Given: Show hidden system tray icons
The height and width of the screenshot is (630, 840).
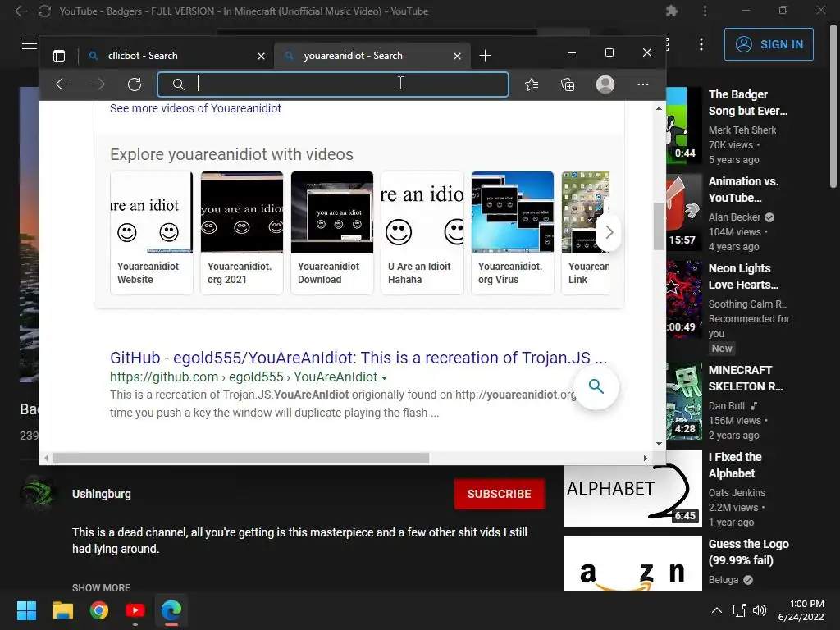Looking at the screenshot, I should (x=717, y=610).
